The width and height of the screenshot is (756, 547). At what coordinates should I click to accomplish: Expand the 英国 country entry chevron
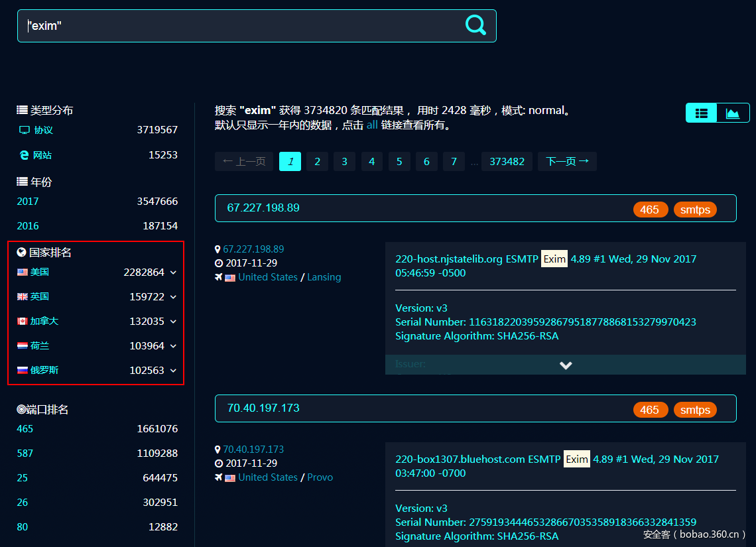(173, 296)
